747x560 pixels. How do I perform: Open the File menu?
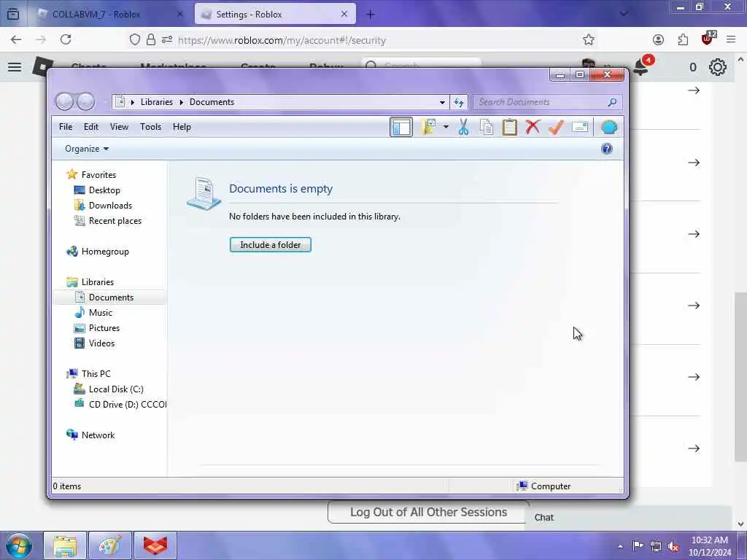(66, 127)
